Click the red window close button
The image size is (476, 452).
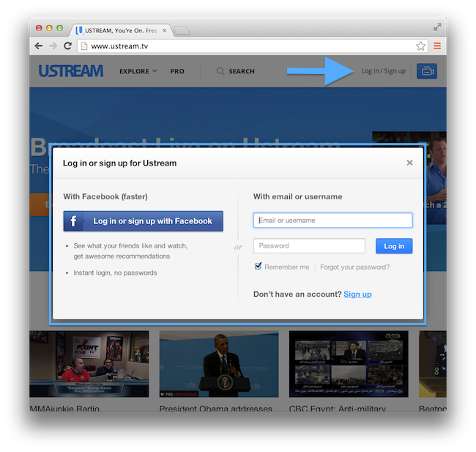click(x=39, y=28)
